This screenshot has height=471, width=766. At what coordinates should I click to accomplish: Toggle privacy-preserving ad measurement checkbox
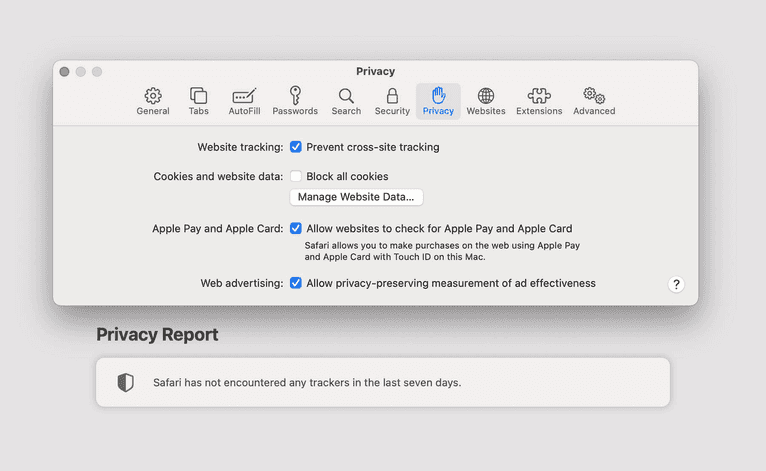coord(296,283)
